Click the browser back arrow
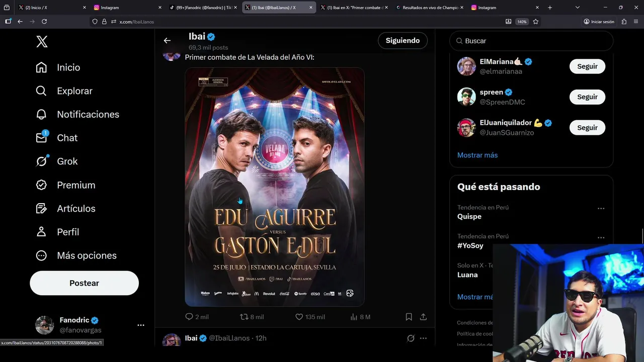 pyautogui.click(x=20, y=22)
